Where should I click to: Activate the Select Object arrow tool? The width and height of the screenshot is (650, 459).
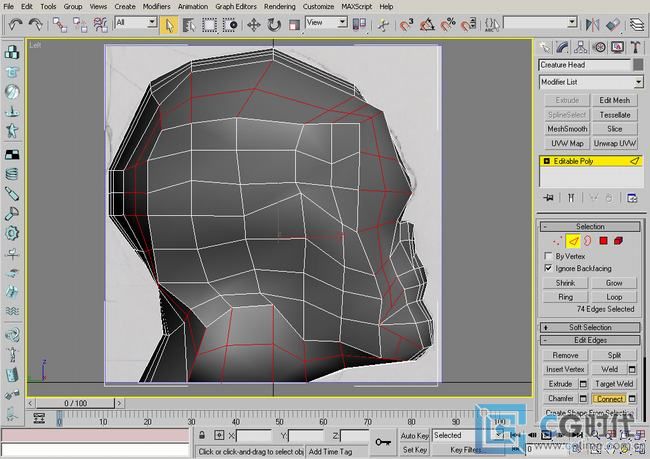169,25
